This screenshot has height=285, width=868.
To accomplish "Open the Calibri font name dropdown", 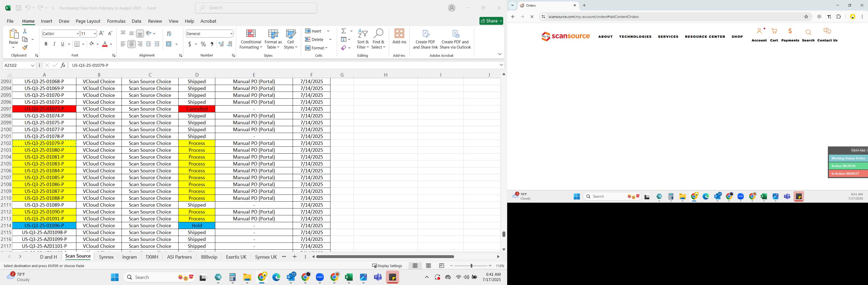I will [77, 34].
